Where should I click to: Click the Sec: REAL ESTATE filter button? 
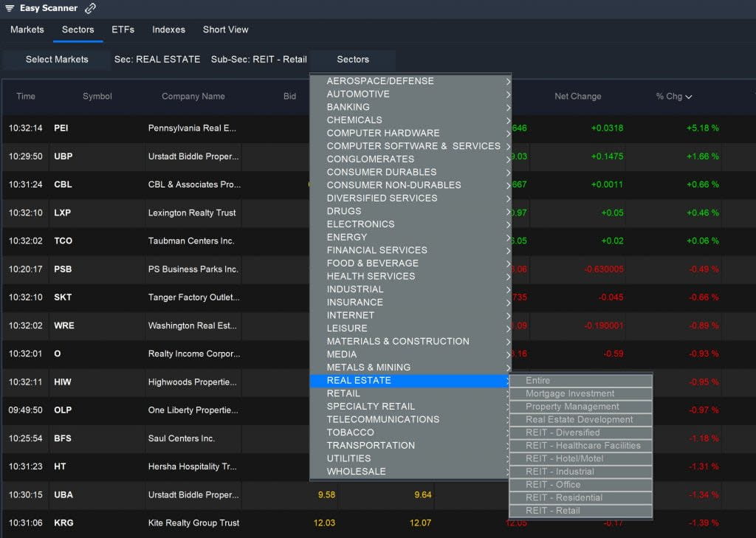[157, 59]
